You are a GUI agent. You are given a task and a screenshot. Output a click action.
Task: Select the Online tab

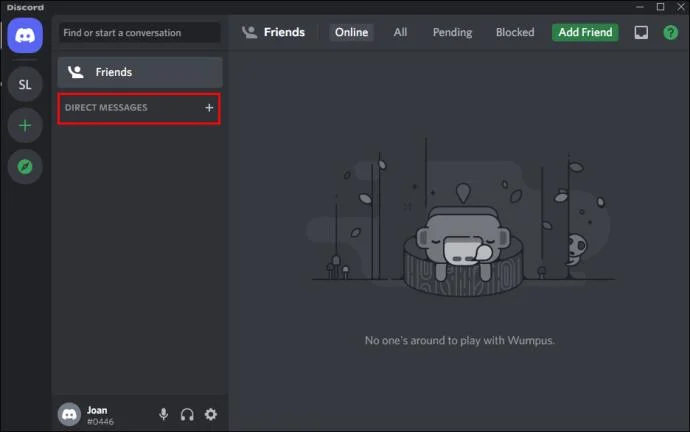click(x=351, y=33)
